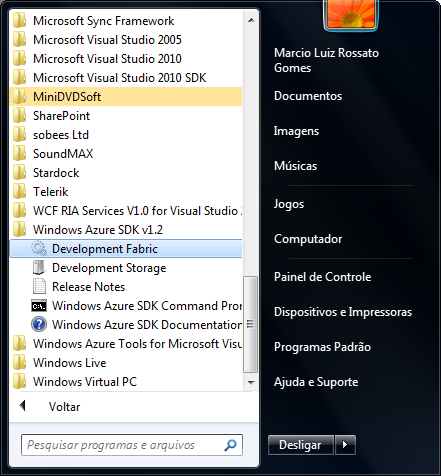Launch Development Storage server icon
Image resolution: width=441 pixels, height=476 pixels.
click(39, 268)
